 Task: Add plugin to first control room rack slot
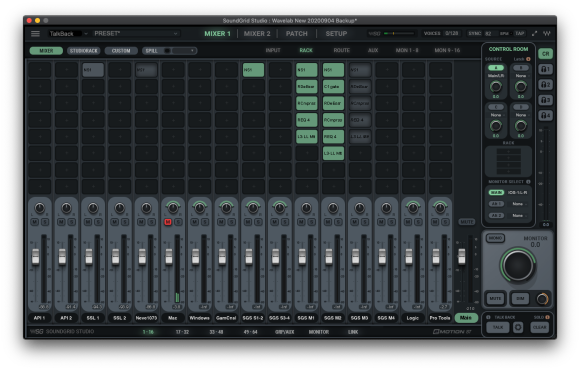coord(508,151)
